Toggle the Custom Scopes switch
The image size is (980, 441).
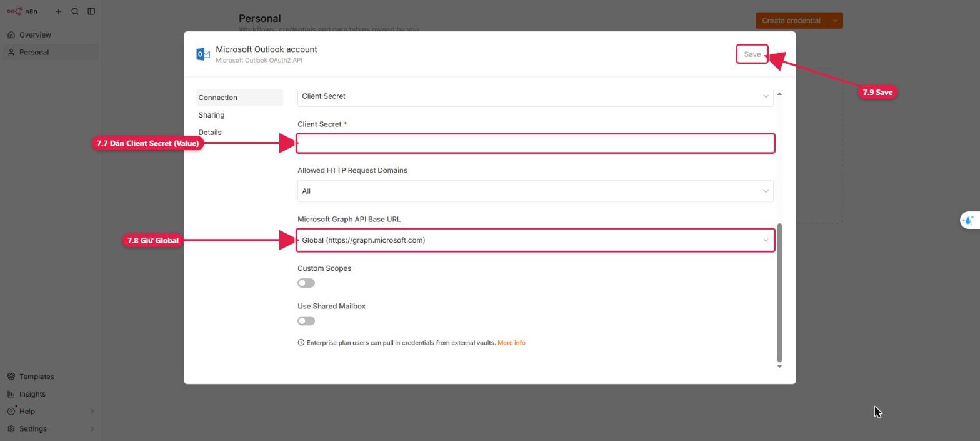306,283
